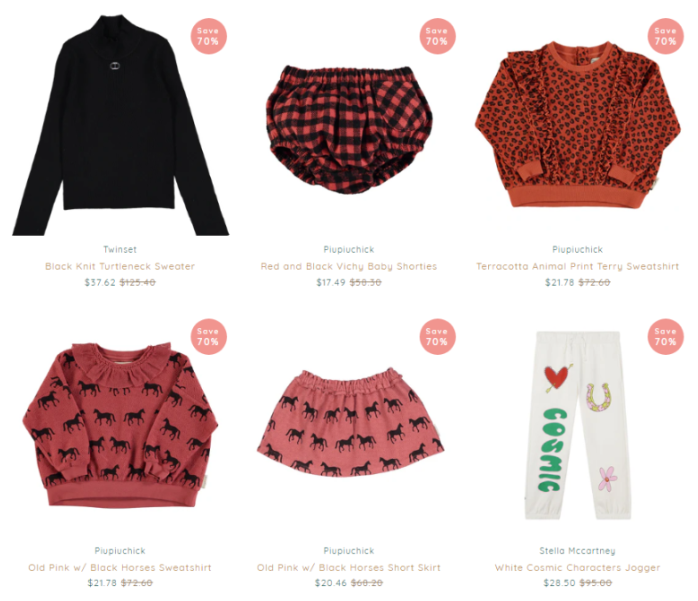Open the terracotta animal print sweatshirt image
698x601 pixels.
pyautogui.click(x=578, y=124)
